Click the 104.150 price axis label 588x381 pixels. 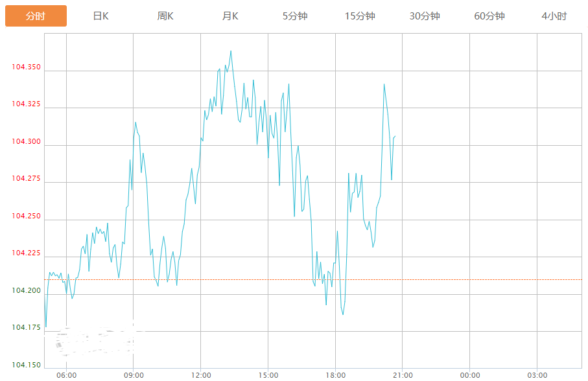(26, 365)
